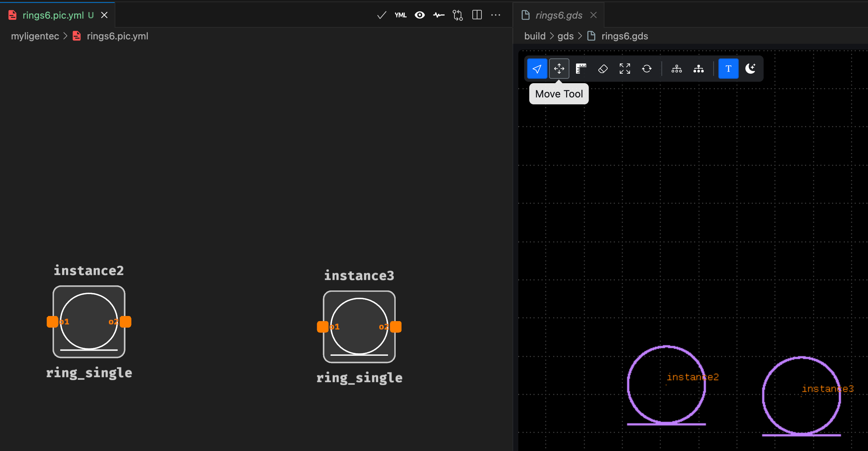868x451 pixels.
Task: Select the instance3 ring_single block
Action: (359, 327)
